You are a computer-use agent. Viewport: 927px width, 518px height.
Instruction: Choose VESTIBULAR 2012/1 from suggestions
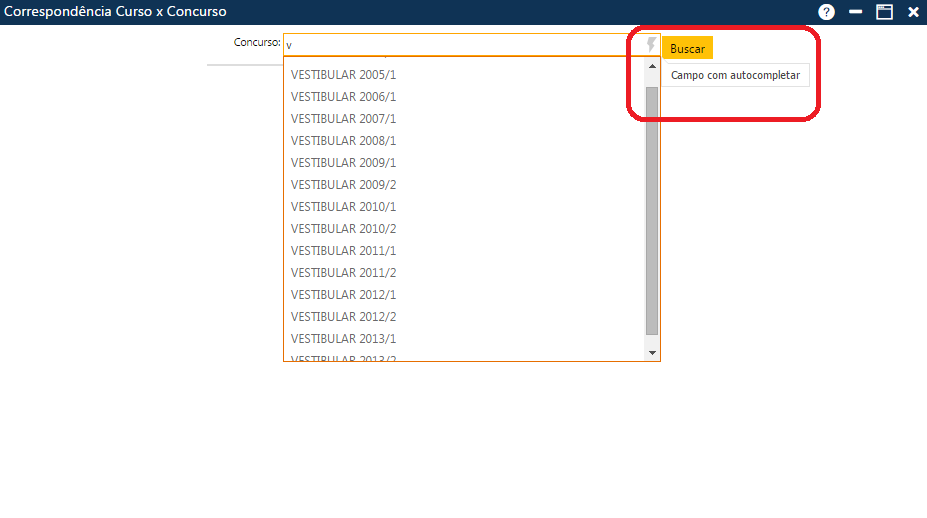[x=343, y=295]
